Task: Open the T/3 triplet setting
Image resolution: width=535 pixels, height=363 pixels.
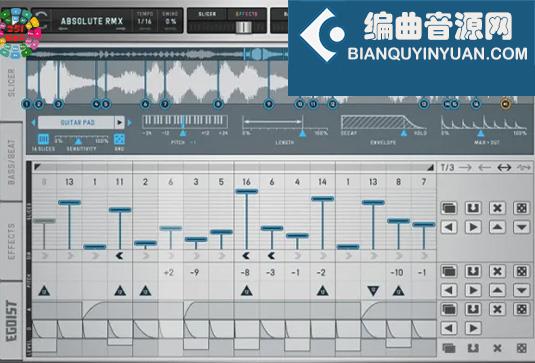Action: point(447,168)
